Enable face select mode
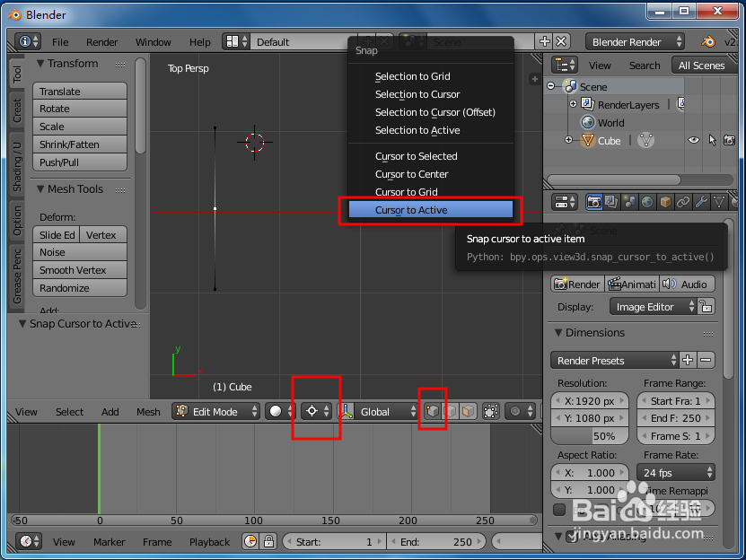The height and width of the screenshot is (560, 746). tap(468, 411)
